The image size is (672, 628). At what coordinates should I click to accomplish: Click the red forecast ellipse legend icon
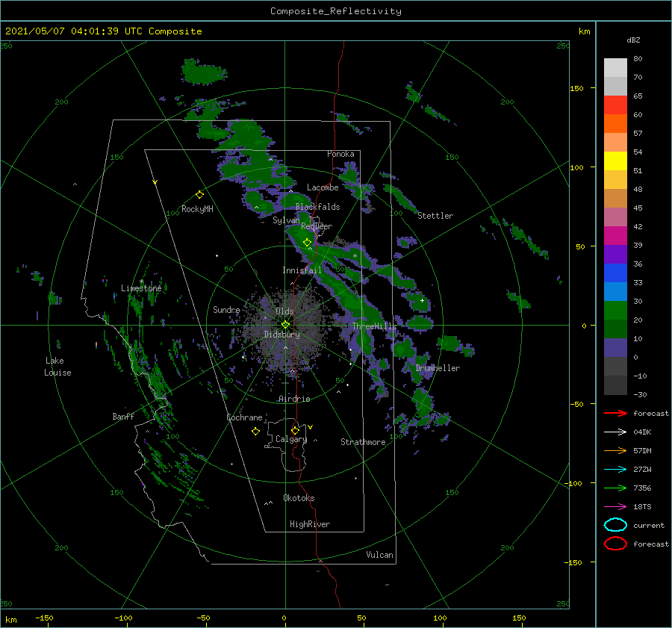(x=615, y=544)
